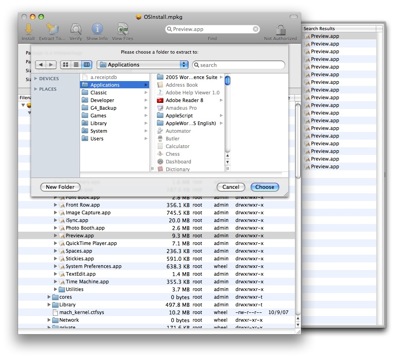Viewport: 400px width, 362px height.
Task: Select the 2005 Wor...ence Suite folder
Action: click(189, 77)
